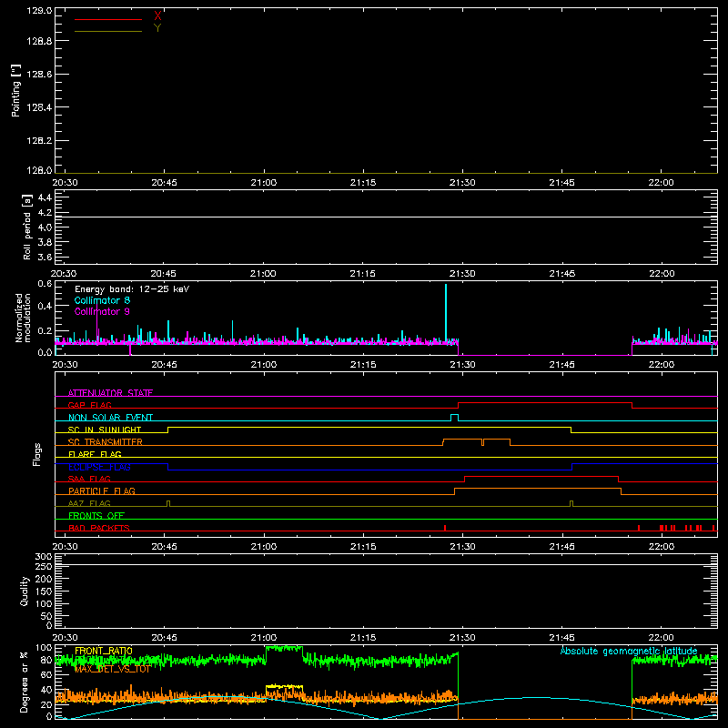Click the olive Y legend line sample
Viewport: 728px width, 728px height.
pyautogui.click(x=108, y=32)
